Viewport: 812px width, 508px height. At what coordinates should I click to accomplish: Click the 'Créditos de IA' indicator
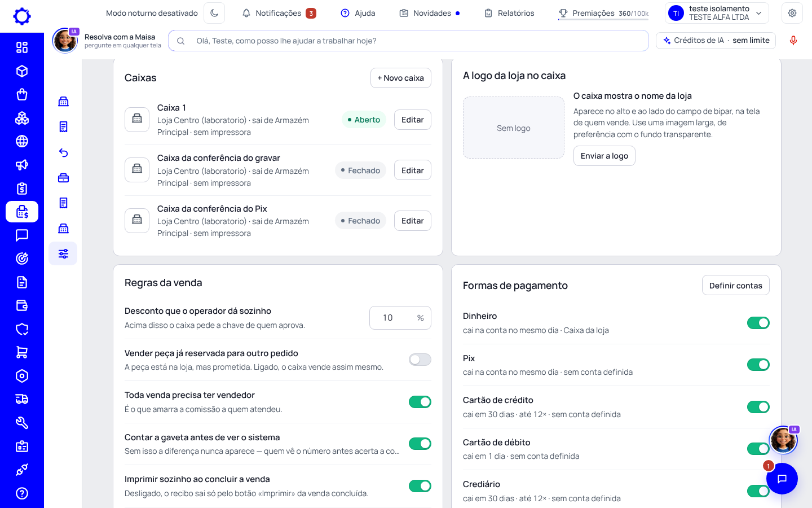(716, 41)
